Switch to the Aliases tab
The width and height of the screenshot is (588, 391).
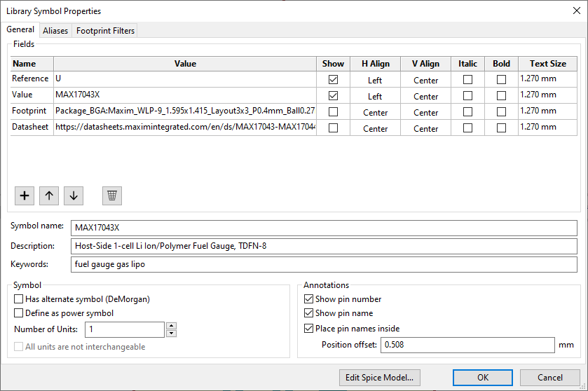coord(55,31)
